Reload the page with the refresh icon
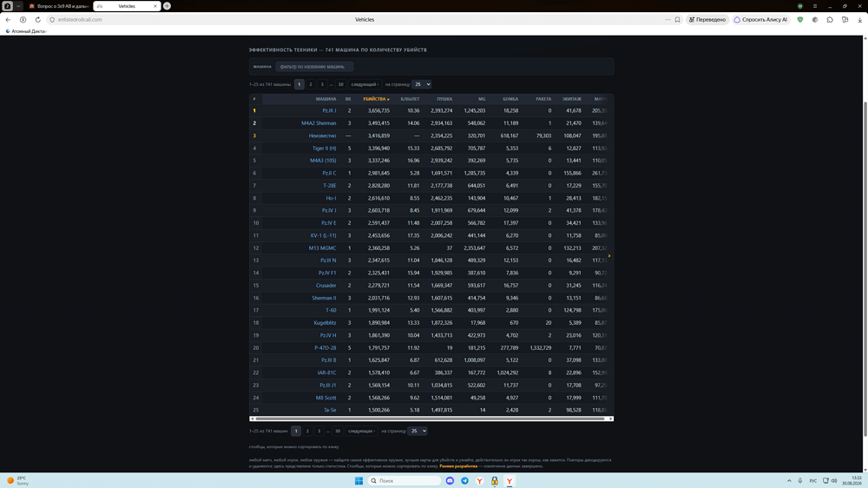This screenshot has width=868, height=488. pos(37,19)
